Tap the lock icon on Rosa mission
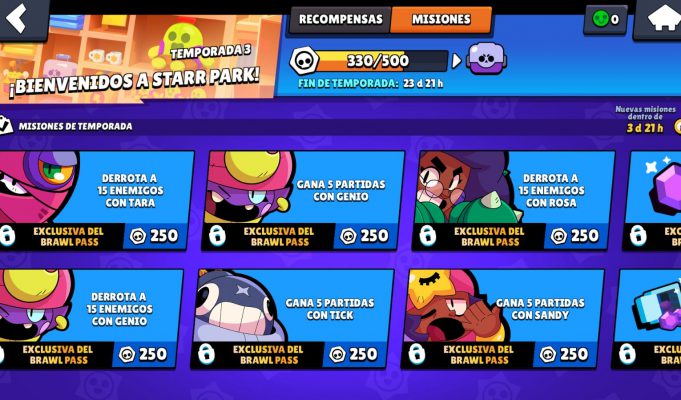 click(428, 236)
